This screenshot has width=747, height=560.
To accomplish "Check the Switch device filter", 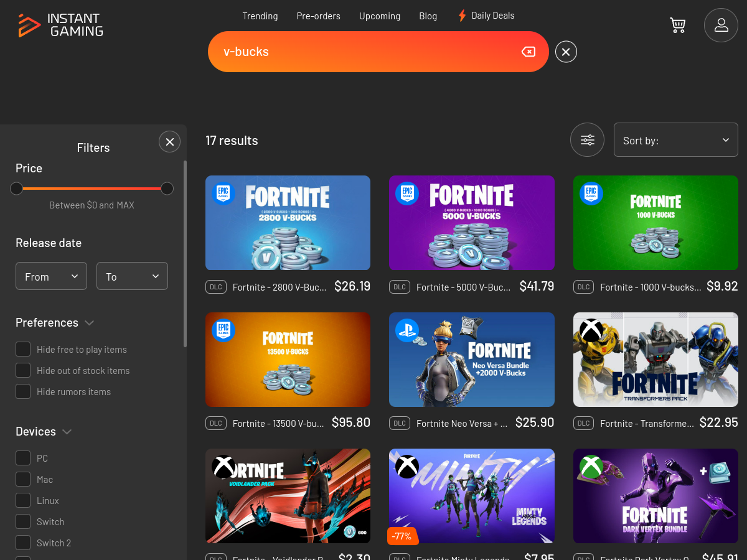I will click(23, 522).
